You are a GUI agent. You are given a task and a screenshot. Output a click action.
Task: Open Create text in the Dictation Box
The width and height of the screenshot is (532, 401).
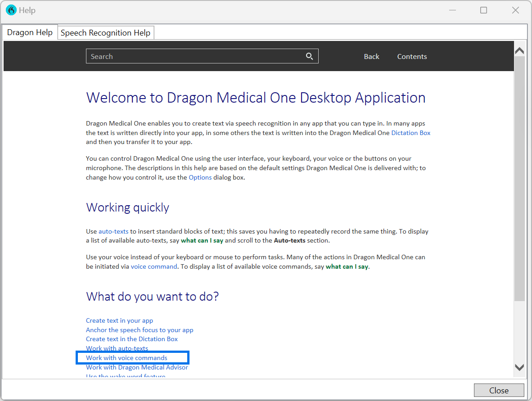[x=131, y=339]
